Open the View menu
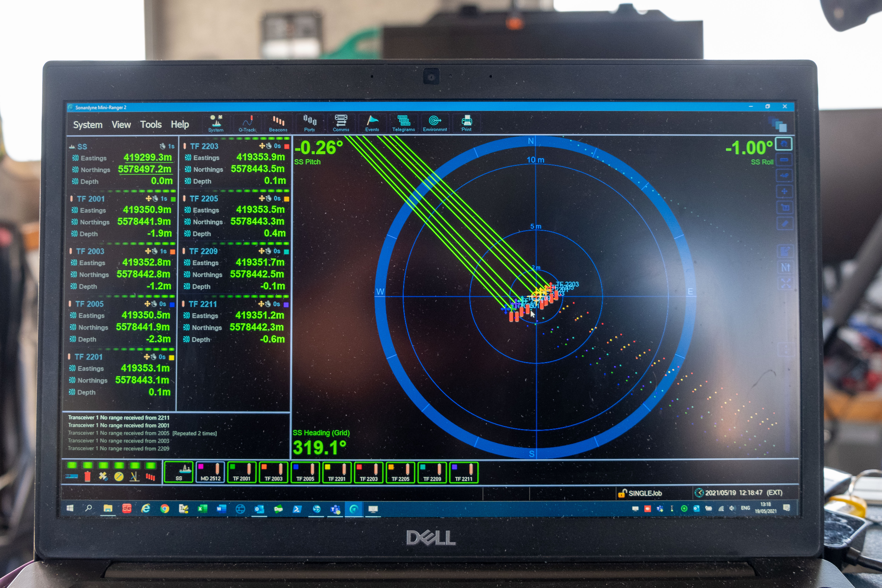The image size is (882, 588). click(121, 125)
